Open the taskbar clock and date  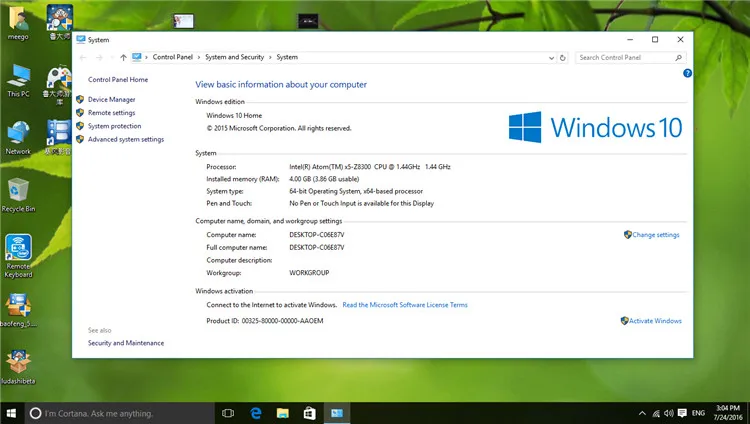728,413
